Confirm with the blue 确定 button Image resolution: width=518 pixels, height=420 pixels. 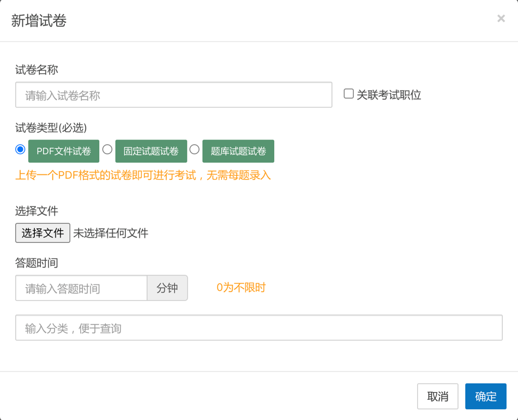point(485,397)
